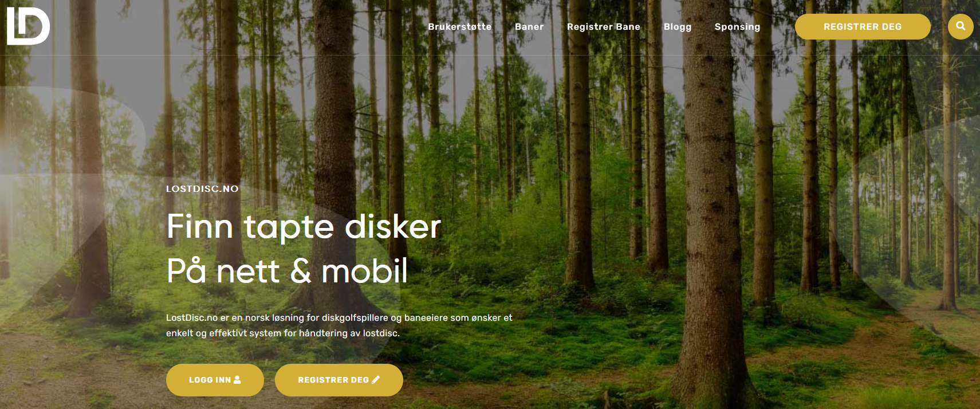Click the translucent shape on the right edge
Viewport: 980px width, 409px height.
click(x=916, y=229)
